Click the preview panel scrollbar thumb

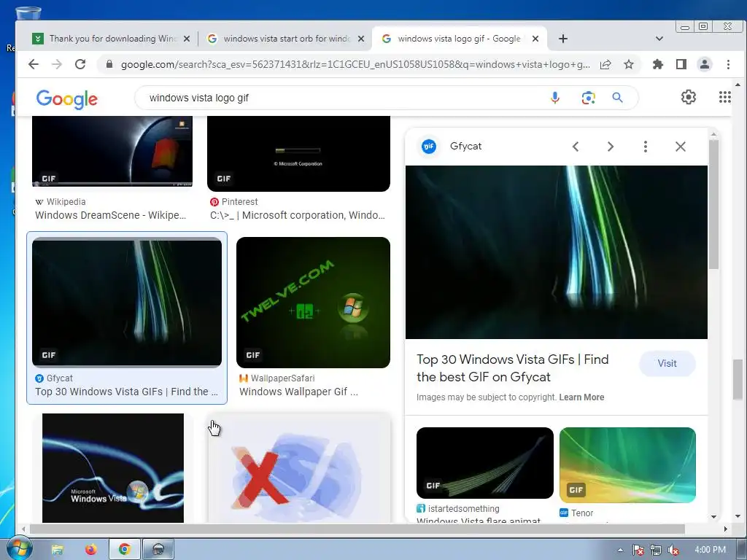[x=713, y=205]
